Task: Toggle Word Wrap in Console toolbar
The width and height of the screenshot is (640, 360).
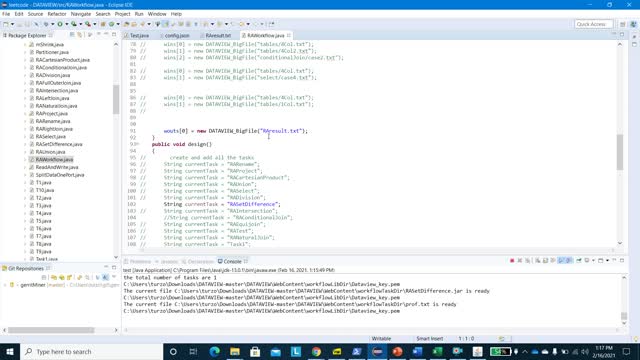Action: point(553,260)
